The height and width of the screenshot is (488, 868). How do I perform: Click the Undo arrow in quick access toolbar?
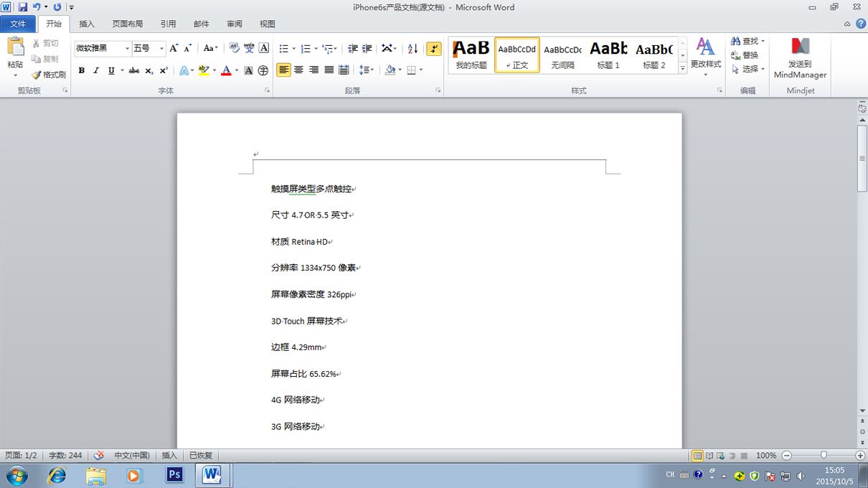[x=36, y=7]
